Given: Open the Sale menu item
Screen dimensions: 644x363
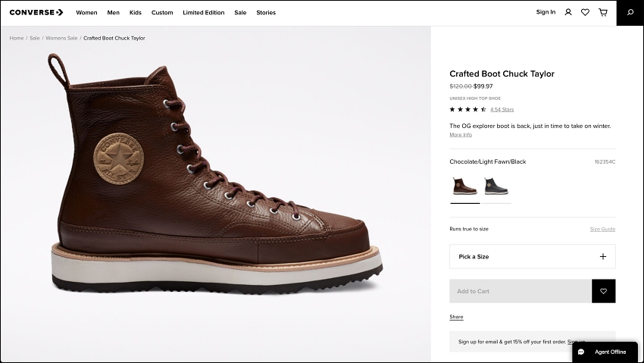Looking at the screenshot, I should click(240, 13).
